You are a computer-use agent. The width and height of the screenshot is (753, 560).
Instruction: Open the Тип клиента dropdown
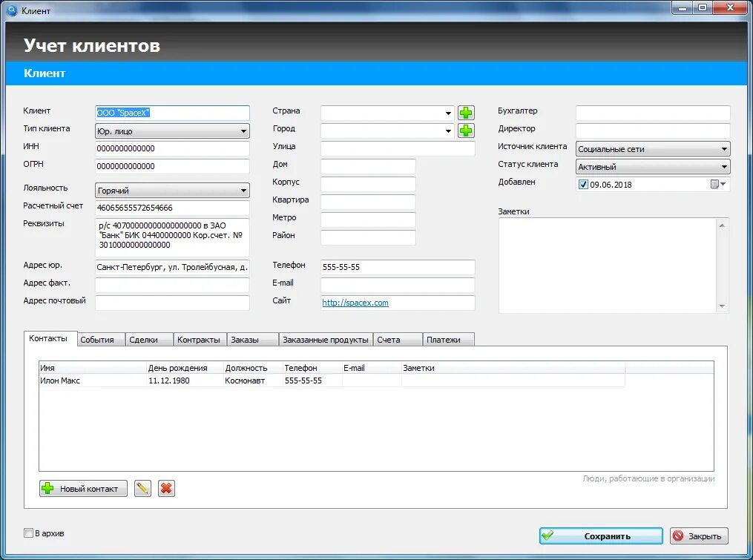(x=172, y=131)
